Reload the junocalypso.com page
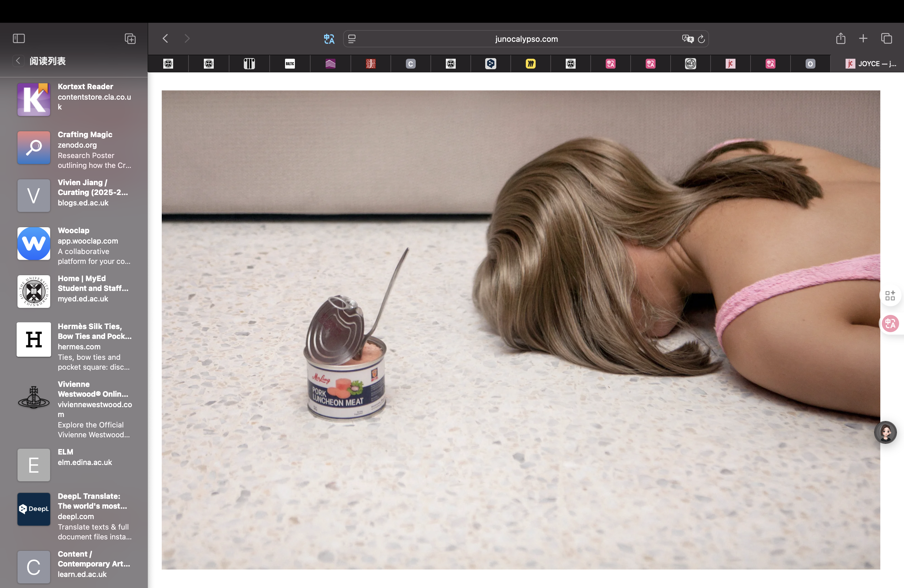 pos(702,39)
